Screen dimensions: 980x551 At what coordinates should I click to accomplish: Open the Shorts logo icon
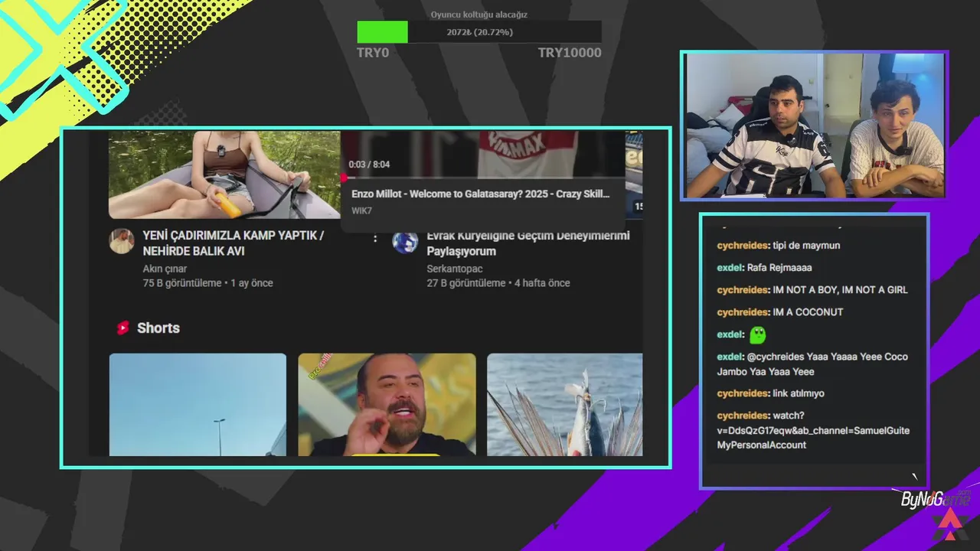point(122,328)
